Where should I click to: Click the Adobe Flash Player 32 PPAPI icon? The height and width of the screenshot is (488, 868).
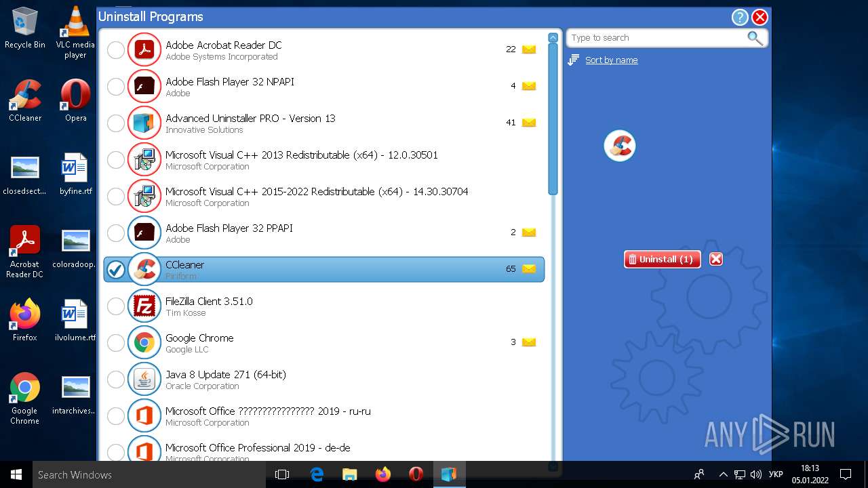(x=144, y=232)
